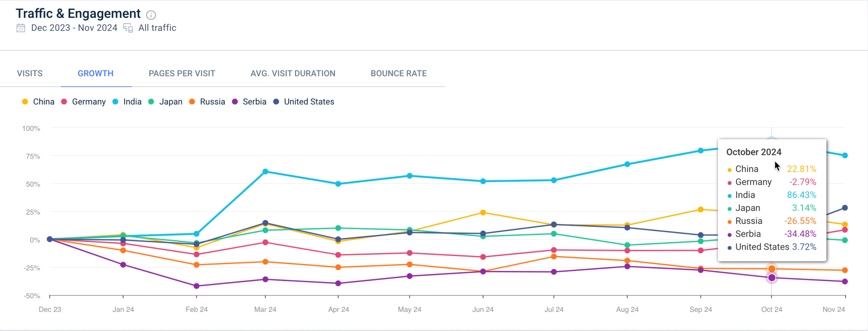This screenshot has width=868, height=331.
Task: Switch to the VISITS tab
Action: click(x=29, y=73)
